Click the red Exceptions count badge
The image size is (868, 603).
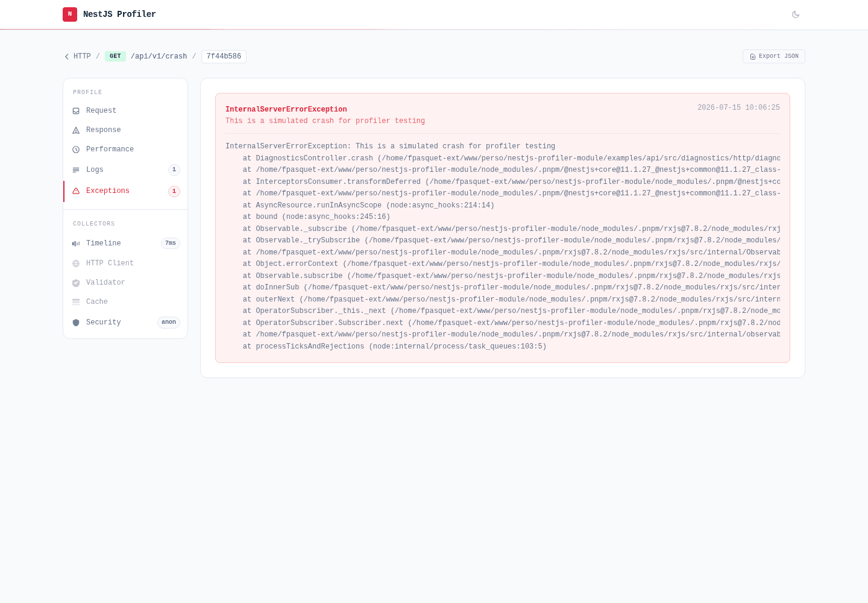pyautogui.click(x=174, y=191)
